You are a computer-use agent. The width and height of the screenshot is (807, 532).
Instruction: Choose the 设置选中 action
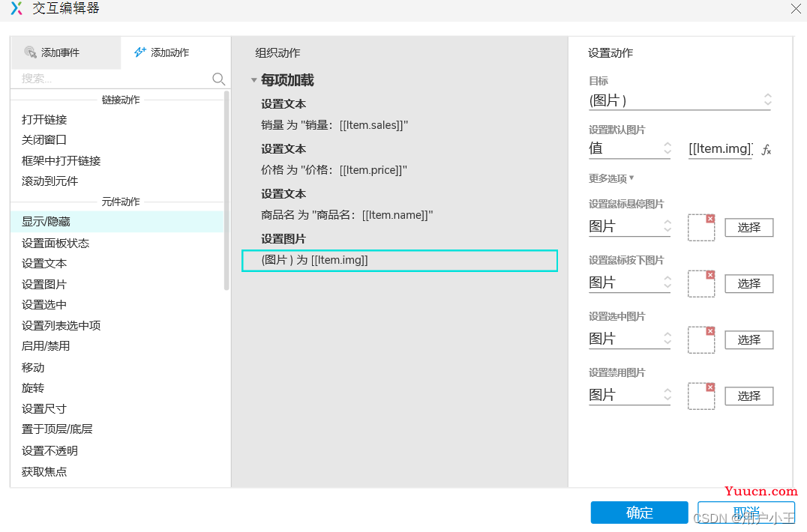[44, 305]
